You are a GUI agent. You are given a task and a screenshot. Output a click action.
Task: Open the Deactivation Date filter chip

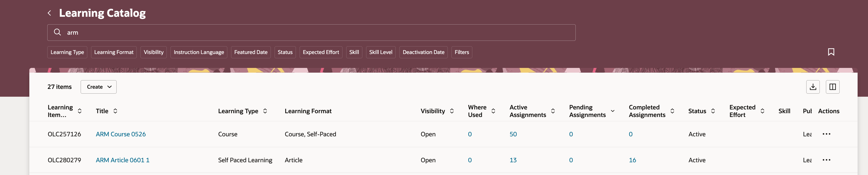(x=424, y=52)
